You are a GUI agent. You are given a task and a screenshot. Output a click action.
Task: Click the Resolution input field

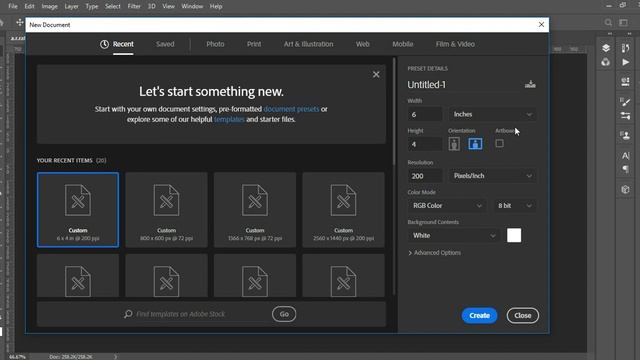(x=424, y=176)
